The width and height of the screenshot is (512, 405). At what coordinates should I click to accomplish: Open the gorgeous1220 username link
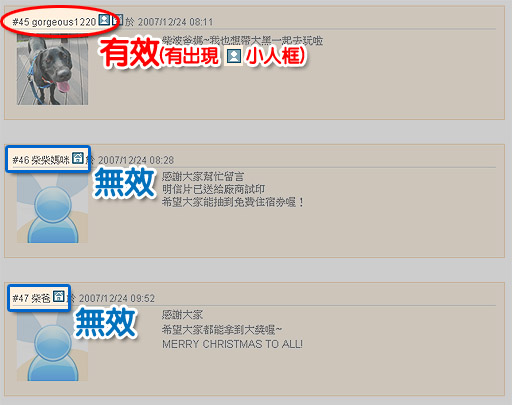tap(64, 22)
